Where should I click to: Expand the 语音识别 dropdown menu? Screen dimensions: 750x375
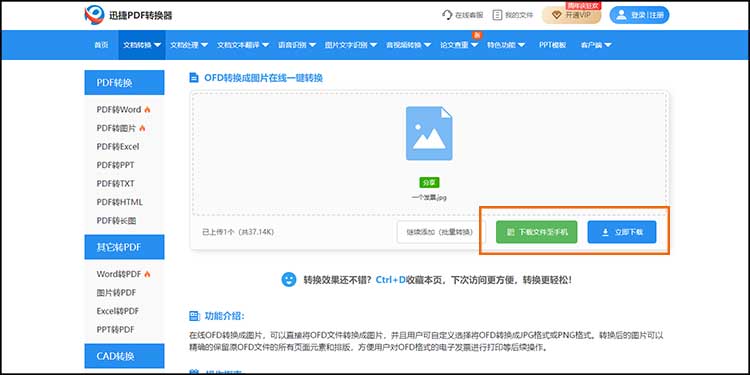click(297, 45)
